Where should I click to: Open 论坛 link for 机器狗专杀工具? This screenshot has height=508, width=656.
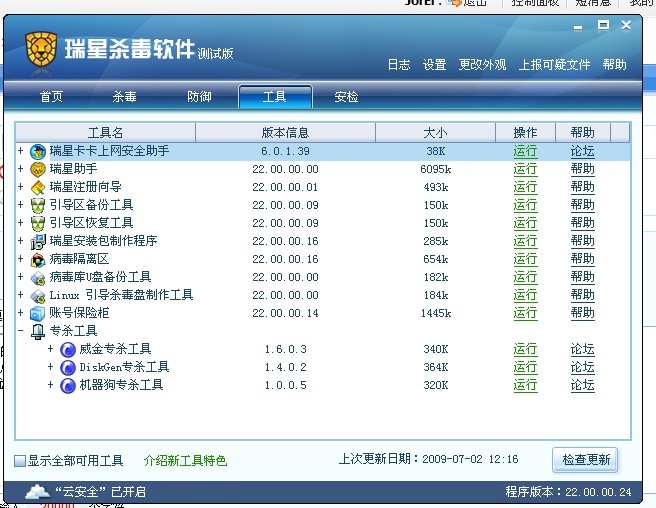[x=582, y=385]
